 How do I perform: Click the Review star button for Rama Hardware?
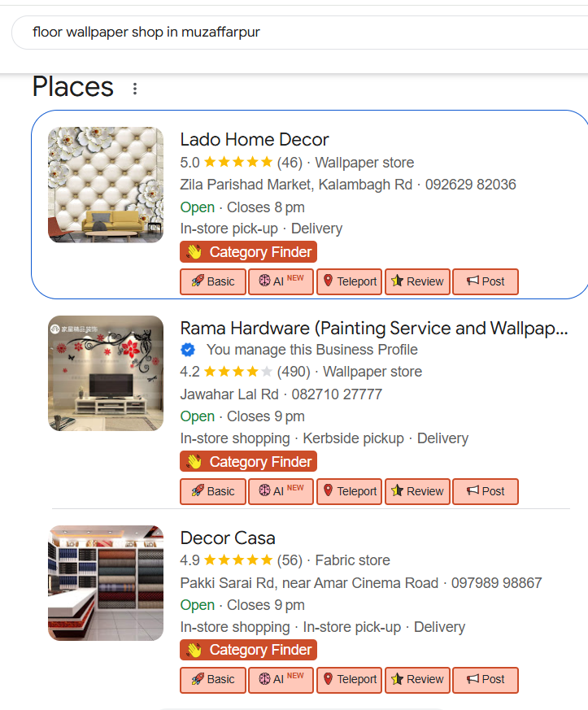(x=417, y=491)
